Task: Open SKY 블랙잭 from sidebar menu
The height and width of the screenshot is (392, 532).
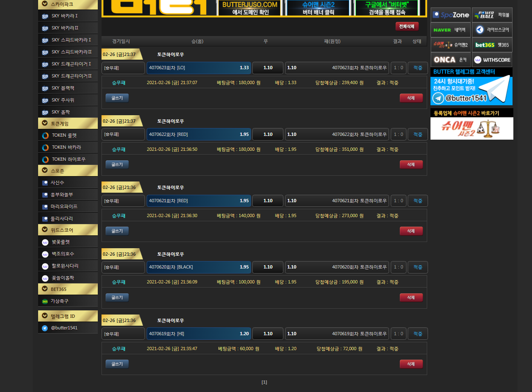Action: click(63, 88)
